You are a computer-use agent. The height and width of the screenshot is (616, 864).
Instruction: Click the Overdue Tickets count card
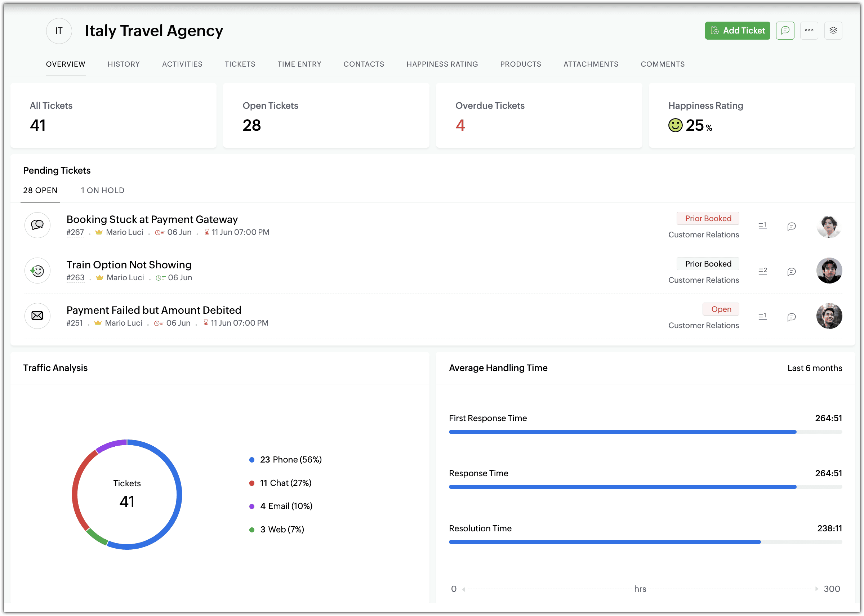(x=539, y=115)
